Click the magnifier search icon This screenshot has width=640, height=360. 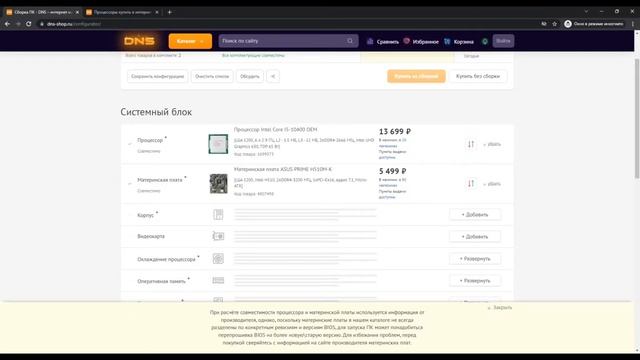350,41
